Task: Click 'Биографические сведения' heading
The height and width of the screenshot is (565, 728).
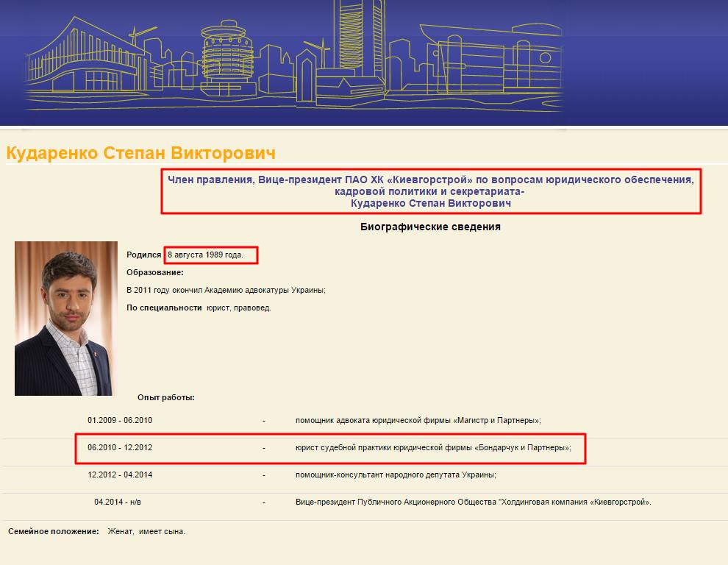Action: 430,227
